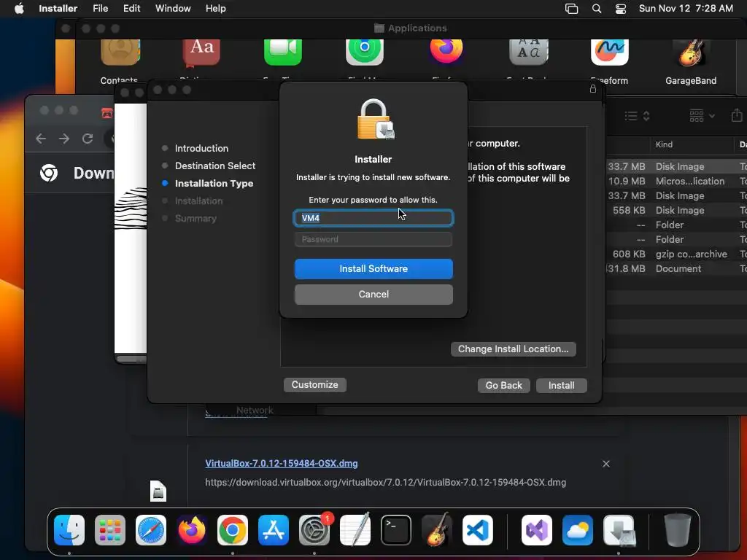The height and width of the screenshot is (560, 747).
Task: Open TextEdit from the Dock
Action: 355,530
